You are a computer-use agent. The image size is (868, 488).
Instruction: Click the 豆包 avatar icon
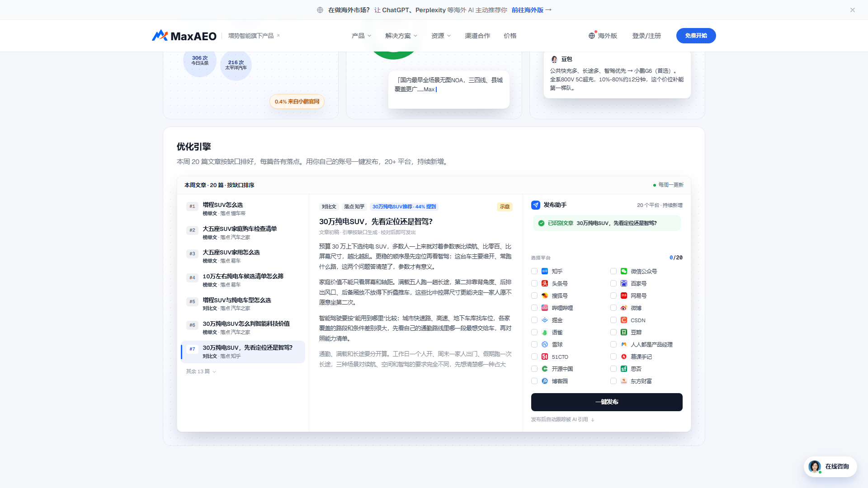[554, 59]
